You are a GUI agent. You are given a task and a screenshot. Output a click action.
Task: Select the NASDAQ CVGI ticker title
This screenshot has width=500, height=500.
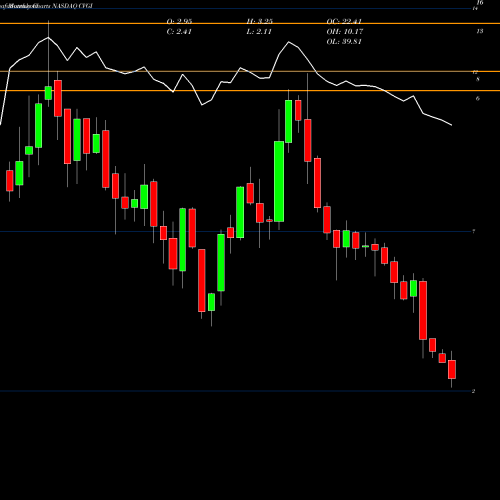[x=72, y=6]
